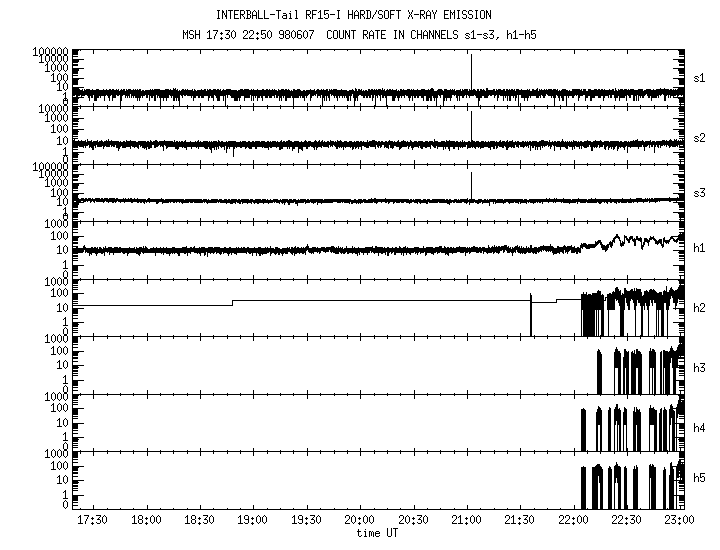Screen dimensions: 720x550
Task: Select the h2 channel label
Action: (x=700, y=307)
